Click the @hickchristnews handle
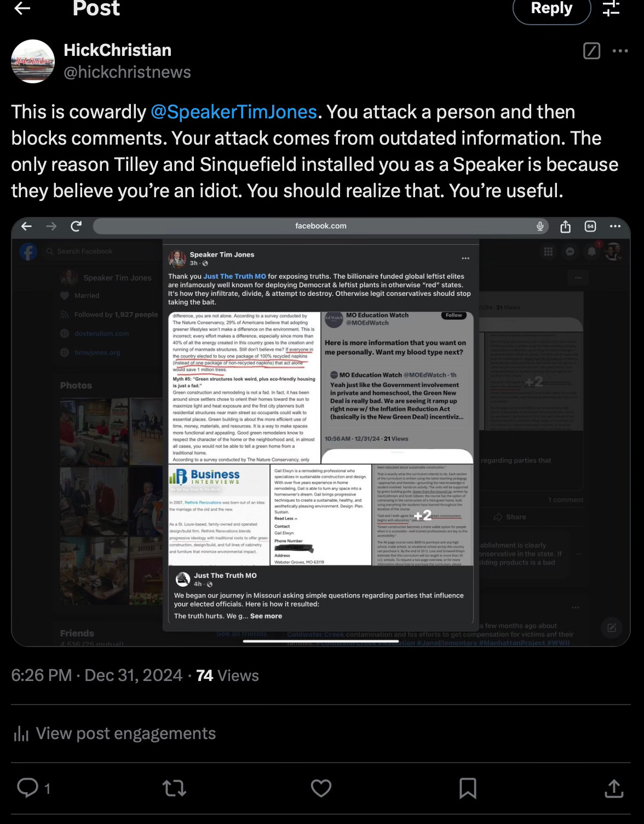 click(128, 72)
